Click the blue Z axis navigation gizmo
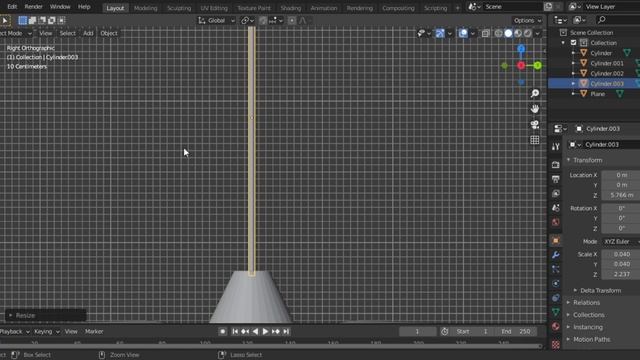640x360 pixels. pyautogui.click(x=521, y=49)
